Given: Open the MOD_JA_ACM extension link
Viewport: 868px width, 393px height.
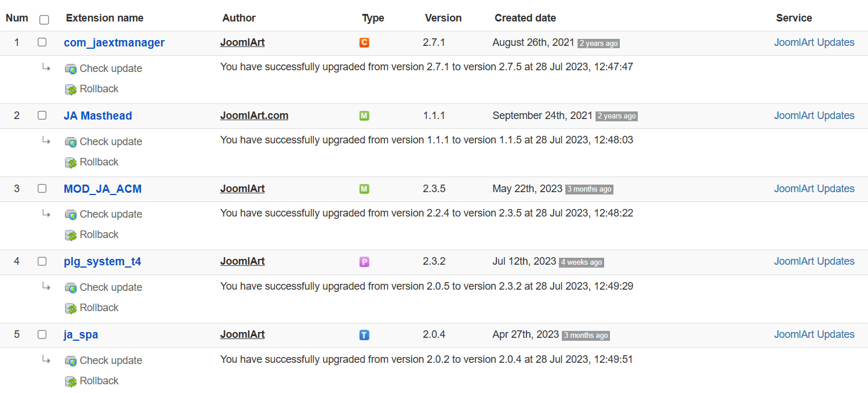Looking at the screenshot, I should pos(103,189).
